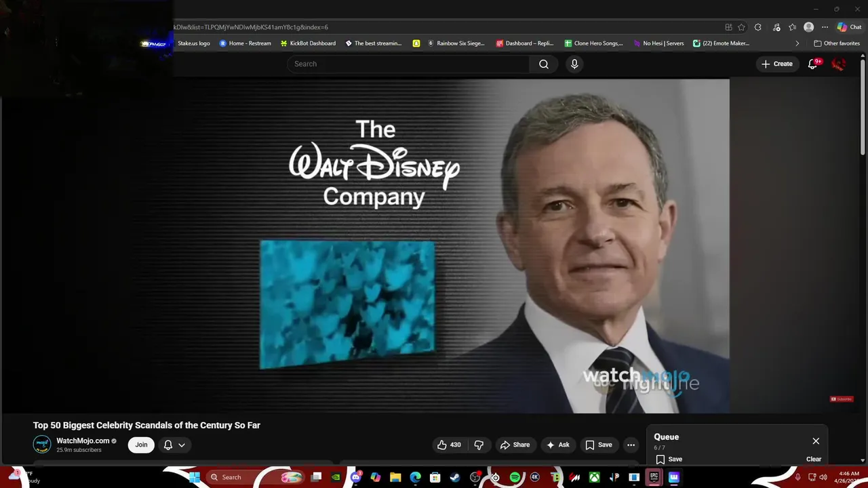
Task: Click the microphone icon in system tray
Action: [x=799, y=477]
